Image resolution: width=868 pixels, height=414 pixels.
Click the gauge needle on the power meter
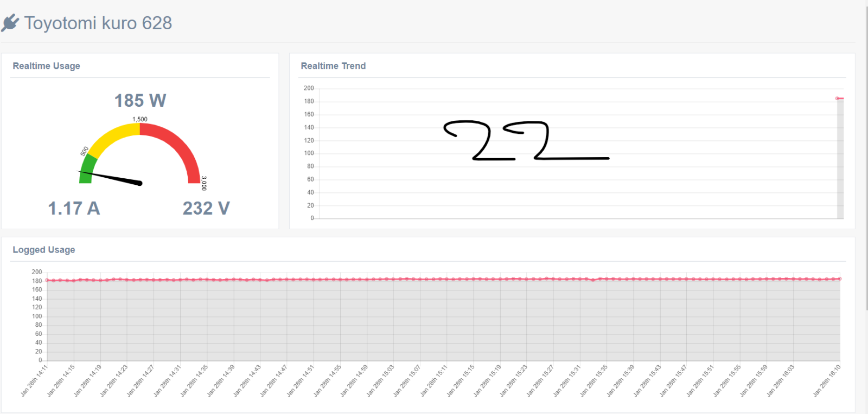tap(111, 177)
